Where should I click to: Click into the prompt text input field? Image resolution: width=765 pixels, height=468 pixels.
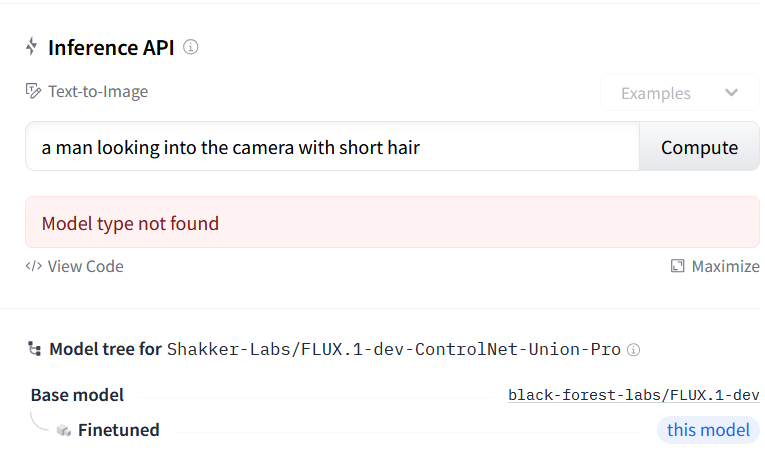click(330, 147)
